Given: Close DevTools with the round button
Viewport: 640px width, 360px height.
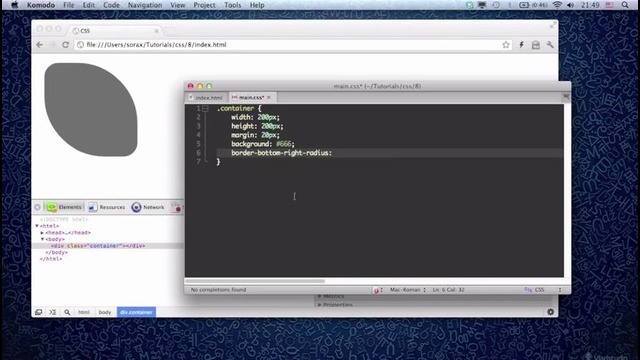Looking at the screenshot, I should (38, 207).
